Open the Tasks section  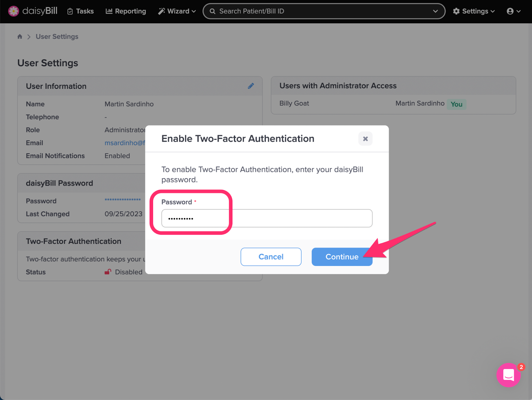(80, 11)
